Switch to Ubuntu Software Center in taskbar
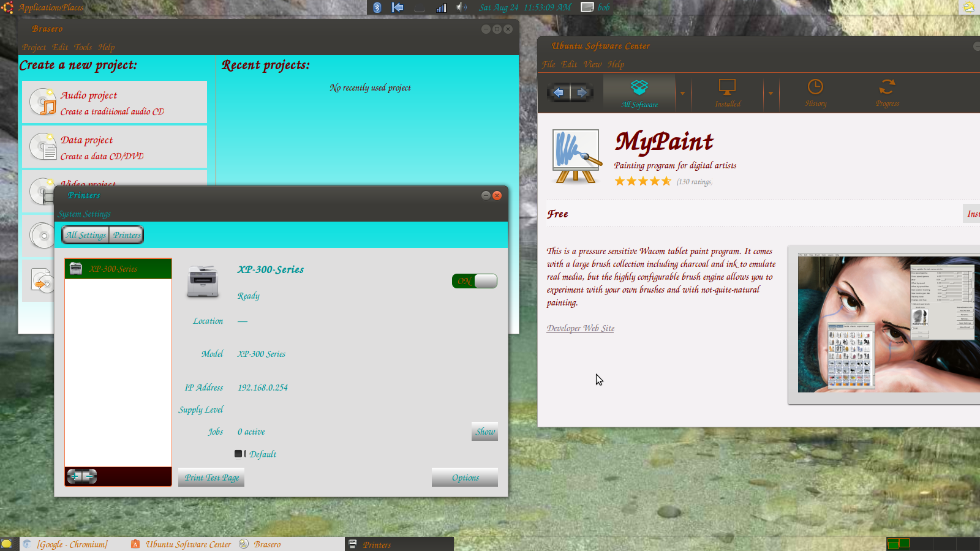The image size is (980, 551). point(181,544)
